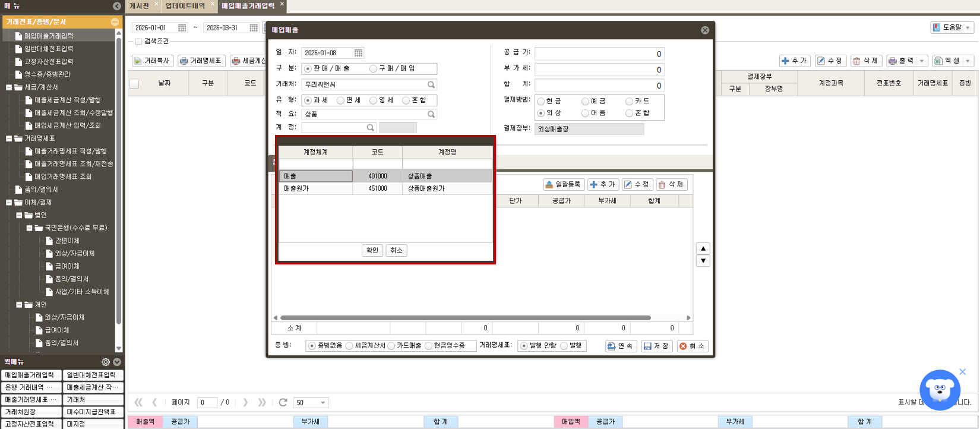Select the 매출원가 451000 account row
The height and width of the screenshot is (429, 980).
(x=385, y=188)
